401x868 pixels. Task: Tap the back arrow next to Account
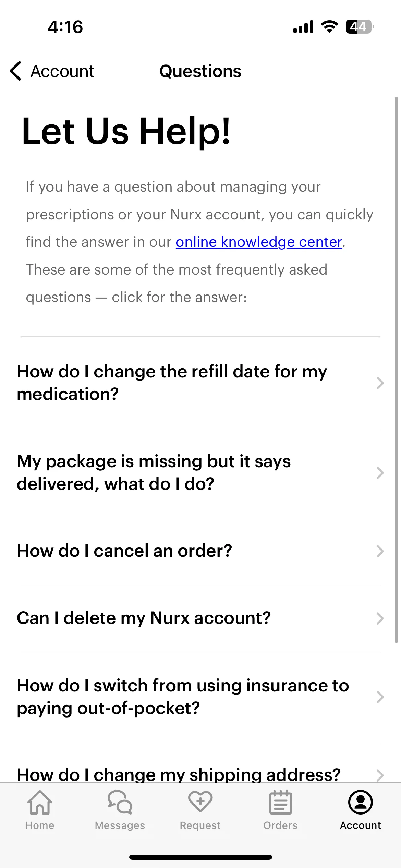(x=16, y=71)
